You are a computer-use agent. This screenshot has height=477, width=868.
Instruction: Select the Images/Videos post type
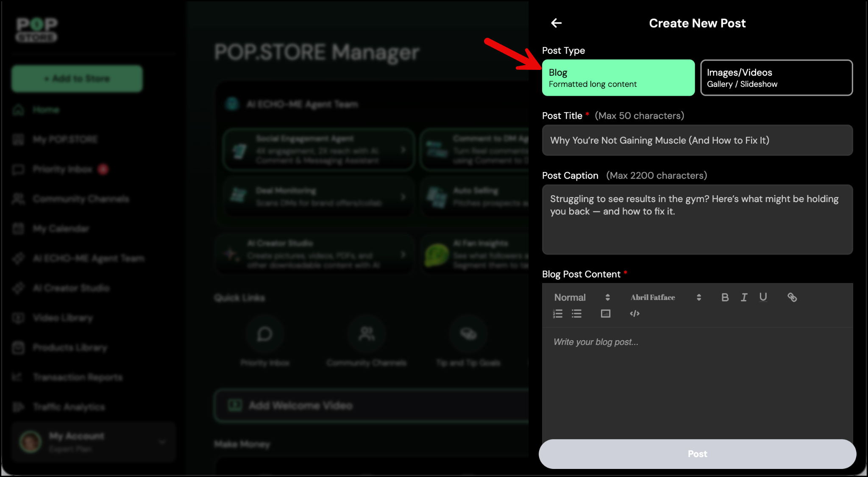click(x=776, y=78)
